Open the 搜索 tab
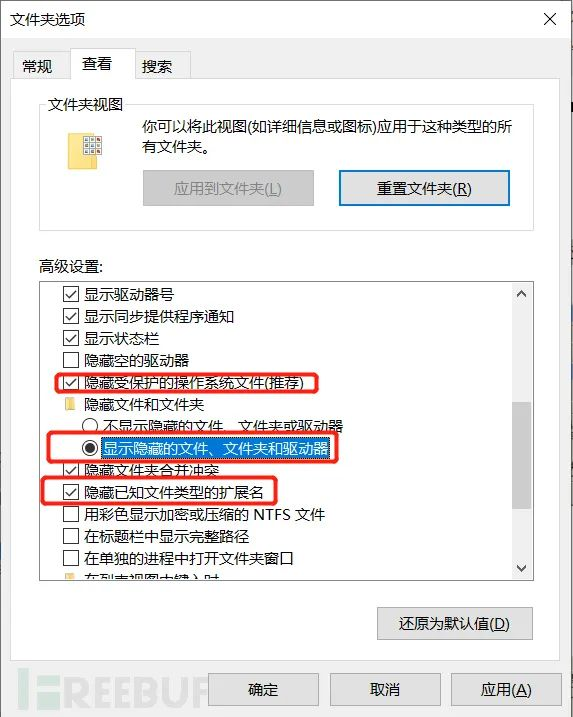The height and width of the screenshot is (717, 573). pyautogui.click(x=157, y=67)
